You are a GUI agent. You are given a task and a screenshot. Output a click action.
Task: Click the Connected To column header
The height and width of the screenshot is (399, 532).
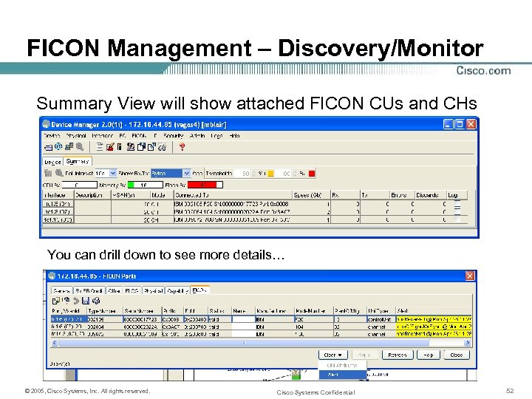point(233,195)
